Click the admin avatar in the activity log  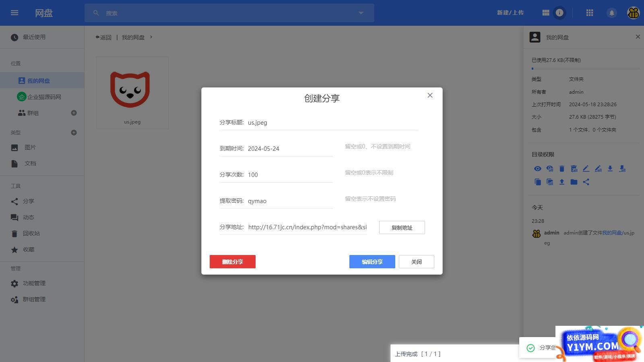tap(537, 234)
